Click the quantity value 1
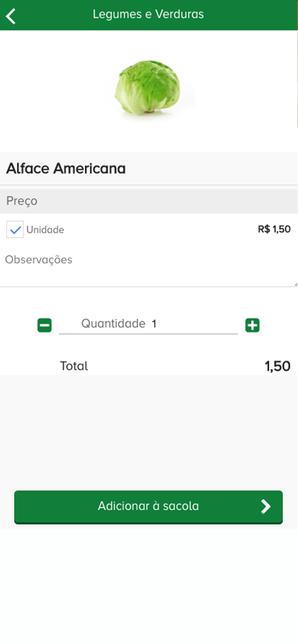Screen dimensions: 298x644 pyautogui.click(x=154, y=324)
